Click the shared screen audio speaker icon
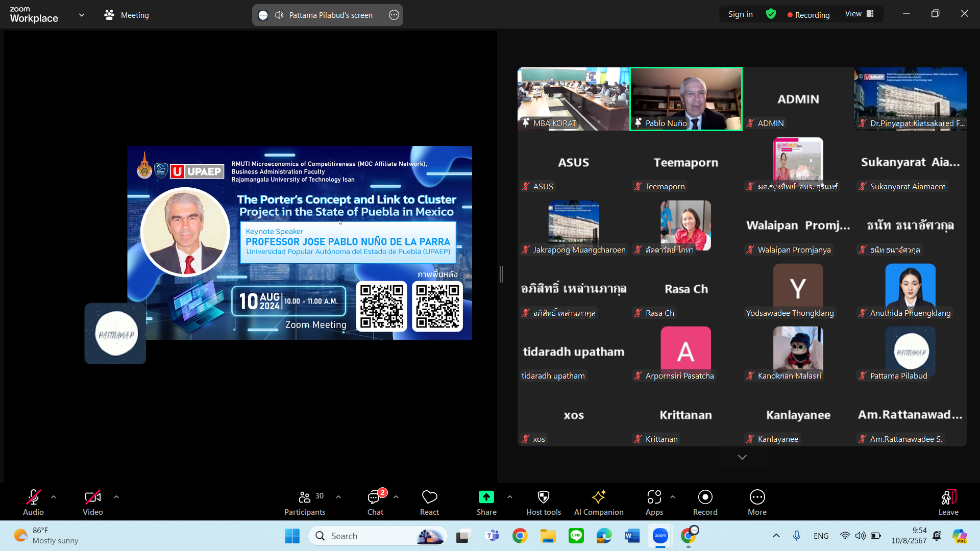 [x=279, y=15]
